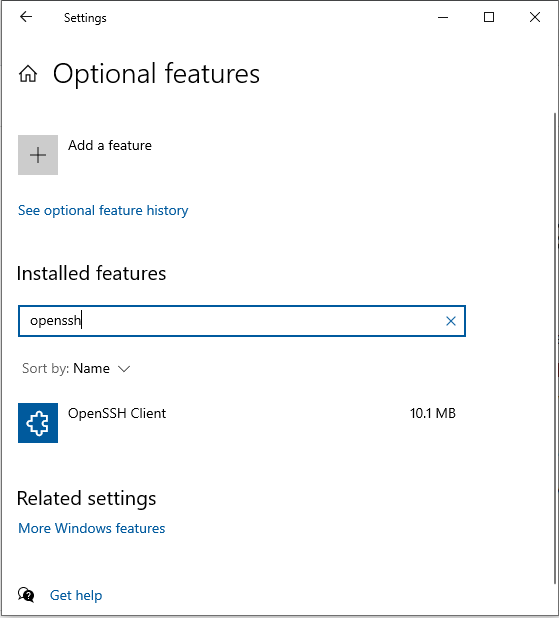Go back using the back arrow
Image resolution: width=559 pixels, height=618 pixels.
tap(26, 17)
